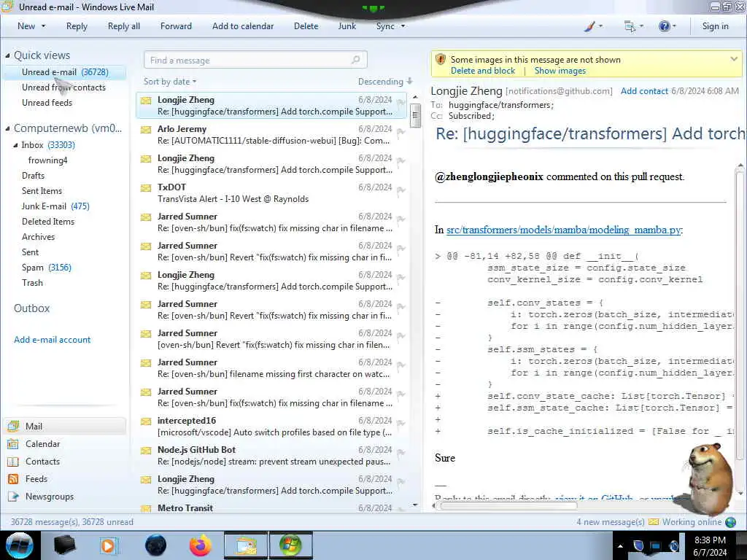The height and width of the screenshot is (560, 747).
Task: Open the media player taskbar icon
Action: point(108,545)
